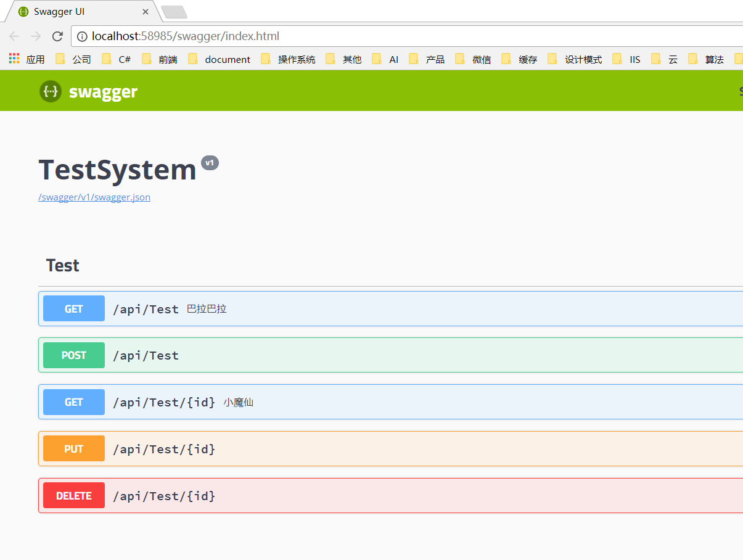The width and height of the screenshot is (743, 560).
Task: Click the browser back arrow
Action: [x=14, y=36]
